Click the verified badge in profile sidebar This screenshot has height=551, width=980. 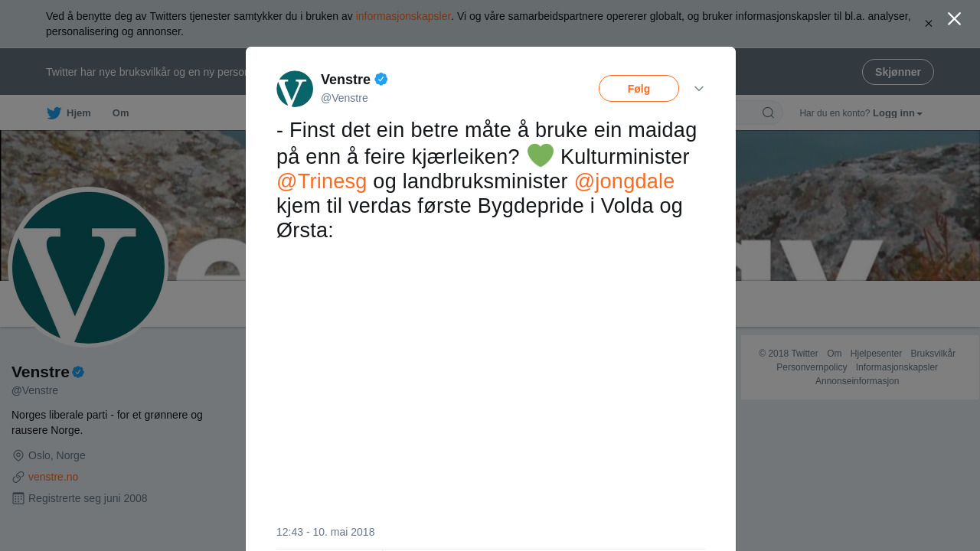(78, 372)
